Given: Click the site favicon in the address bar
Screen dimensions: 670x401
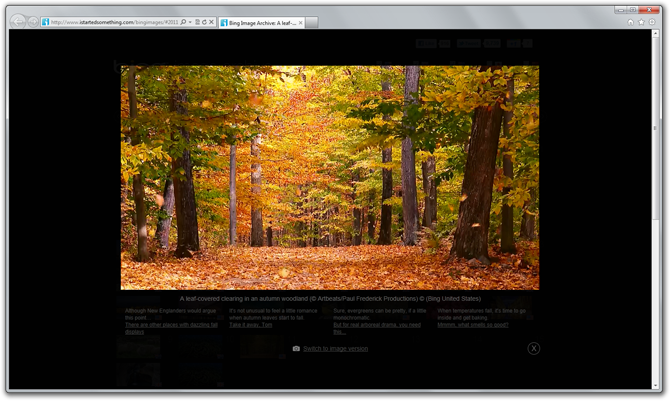Looking at the screenshot, I should (x=46, y=22).
